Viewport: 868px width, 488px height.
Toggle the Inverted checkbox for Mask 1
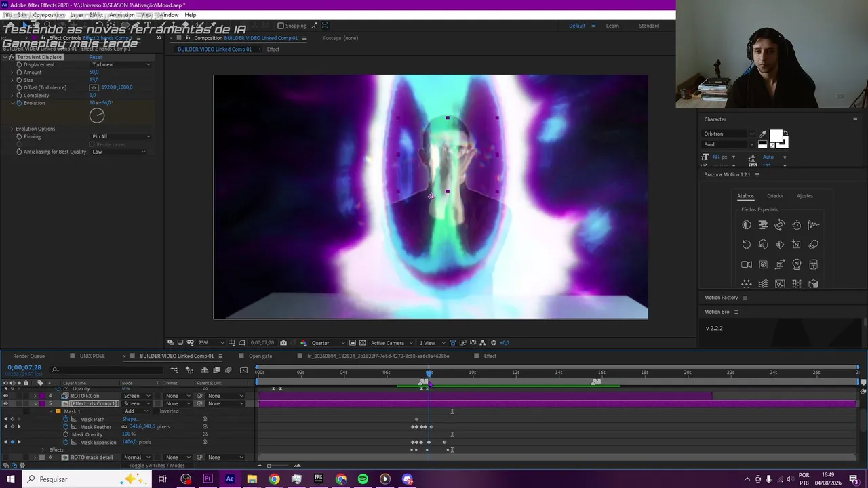click(156, 411)
